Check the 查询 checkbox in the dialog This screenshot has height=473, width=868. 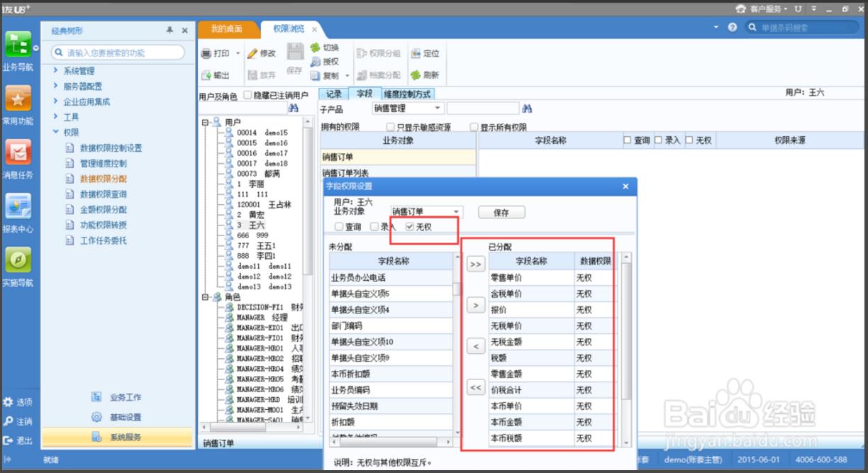[339, 227]
